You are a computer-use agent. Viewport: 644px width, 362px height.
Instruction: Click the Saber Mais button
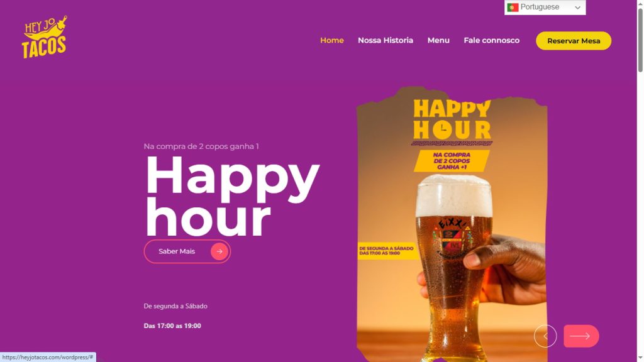[x=187, y=251]
